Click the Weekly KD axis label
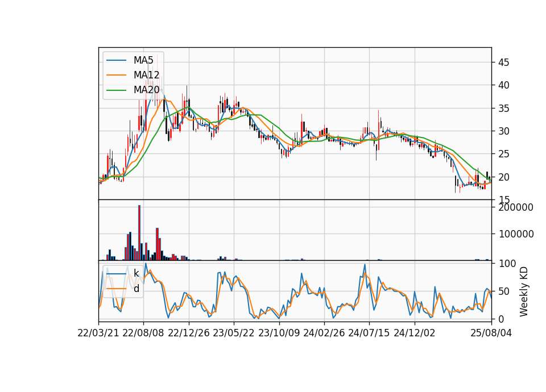Screen dimensions: 546x392 pyautogui.click(x=524, y=291)
